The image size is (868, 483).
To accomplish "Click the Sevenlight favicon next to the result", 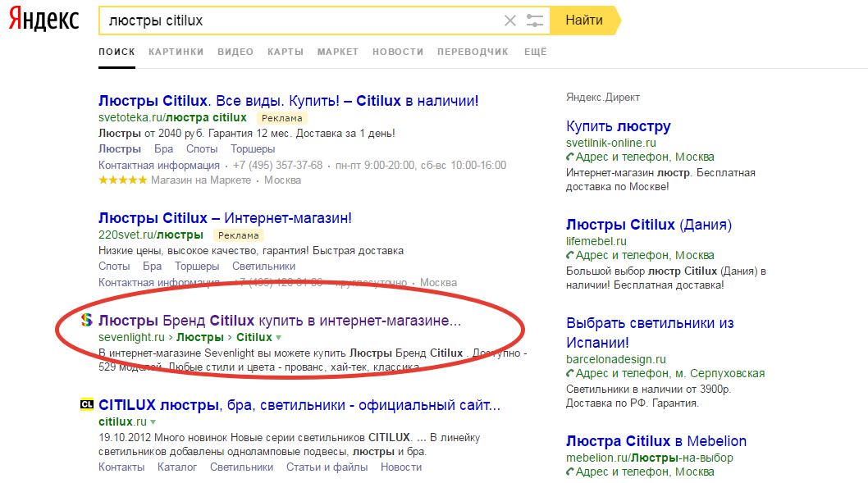I will 86,320.
